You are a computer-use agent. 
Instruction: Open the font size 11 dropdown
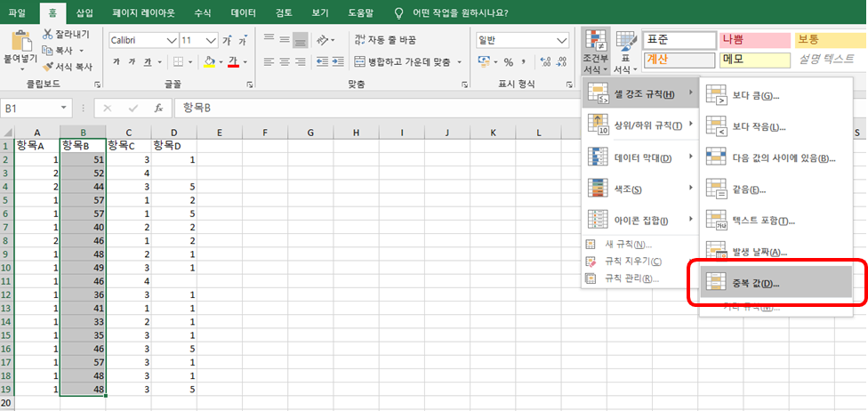tap(212, 40)
